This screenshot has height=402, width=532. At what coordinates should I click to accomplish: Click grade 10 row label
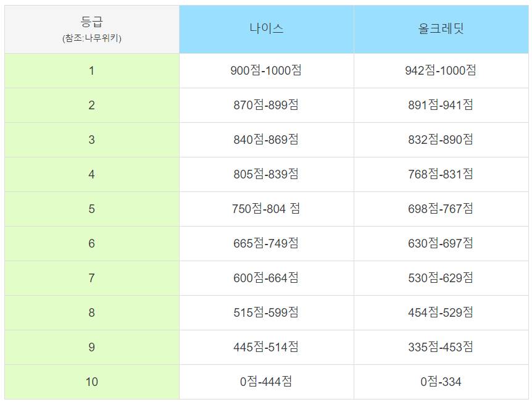(x=92, y=382)
